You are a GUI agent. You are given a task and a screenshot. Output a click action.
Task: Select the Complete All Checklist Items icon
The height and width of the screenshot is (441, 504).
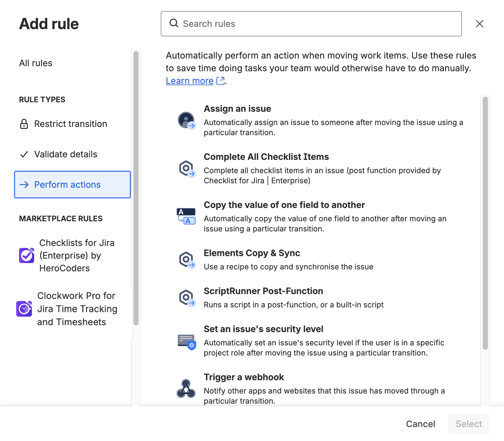coord(186,169)
